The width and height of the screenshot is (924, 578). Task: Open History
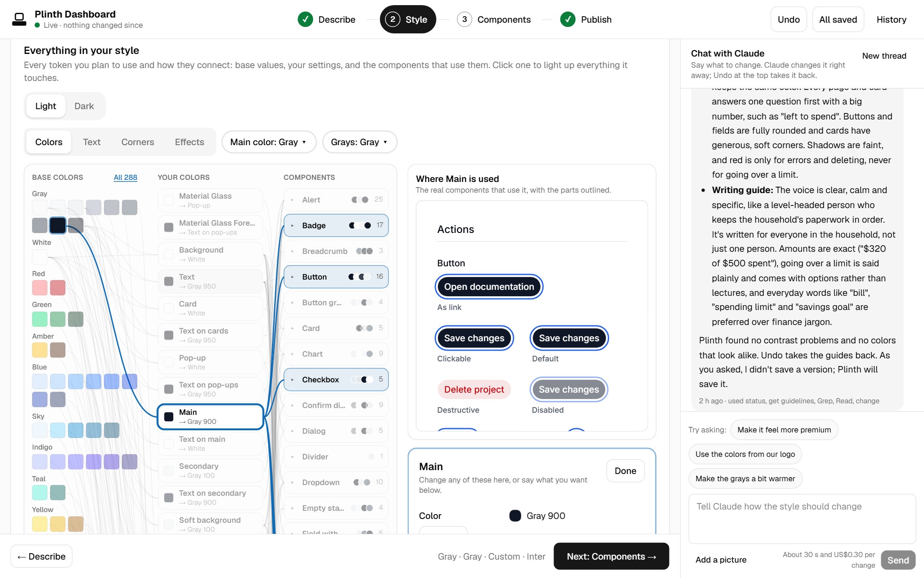(x=891, y=19)
